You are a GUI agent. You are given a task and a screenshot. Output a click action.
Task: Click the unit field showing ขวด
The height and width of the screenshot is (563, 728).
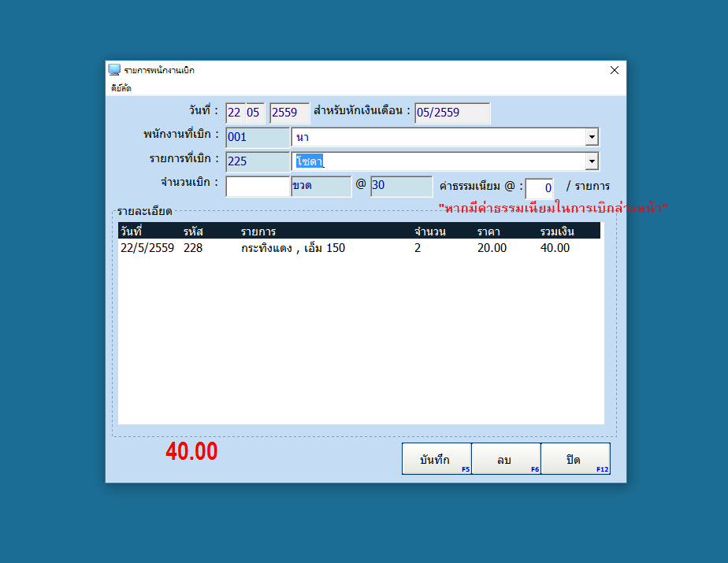point(321,186)
